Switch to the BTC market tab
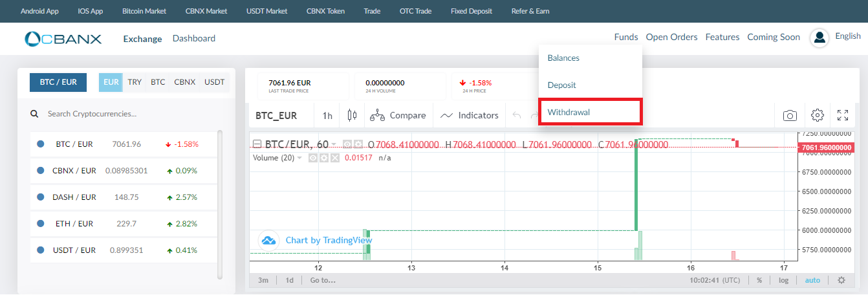Screen dimensions: 868x295 click(158, 82)
